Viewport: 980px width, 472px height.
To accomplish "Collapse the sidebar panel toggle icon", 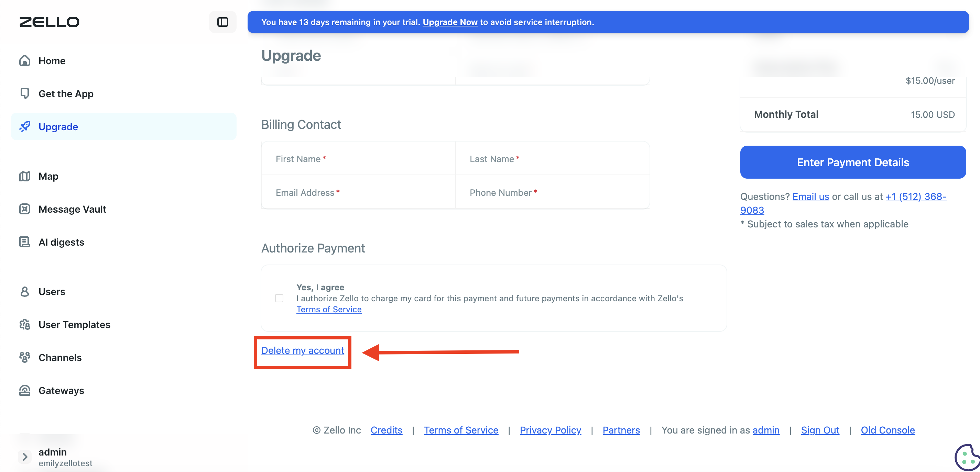I will pos(222,22).
